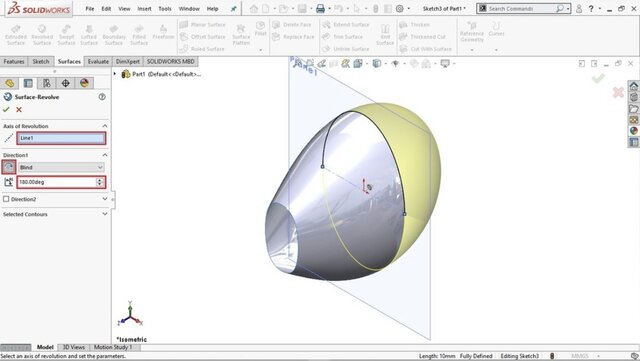Open the File menu
Viewport: 640px width, 361px height.
(90, 9)
